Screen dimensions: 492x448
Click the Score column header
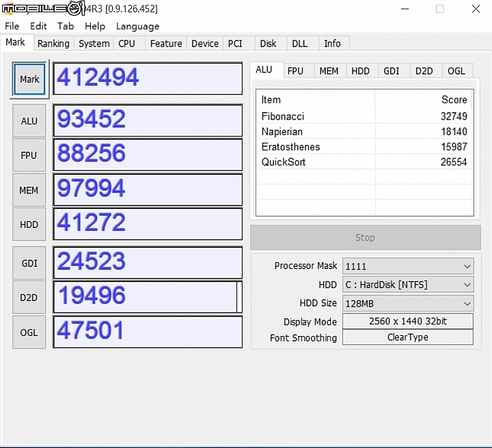tap(423, 100)
